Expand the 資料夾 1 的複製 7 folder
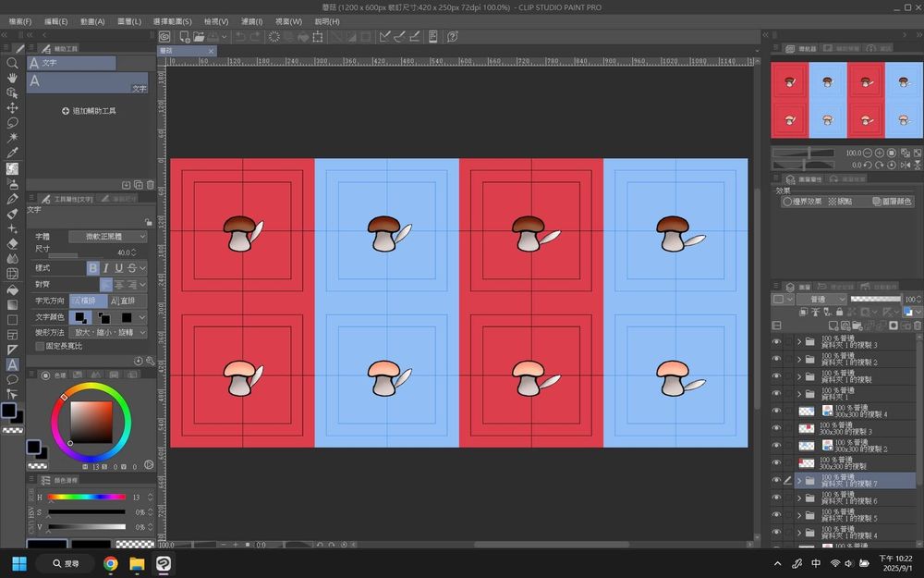 coord(799,481)
